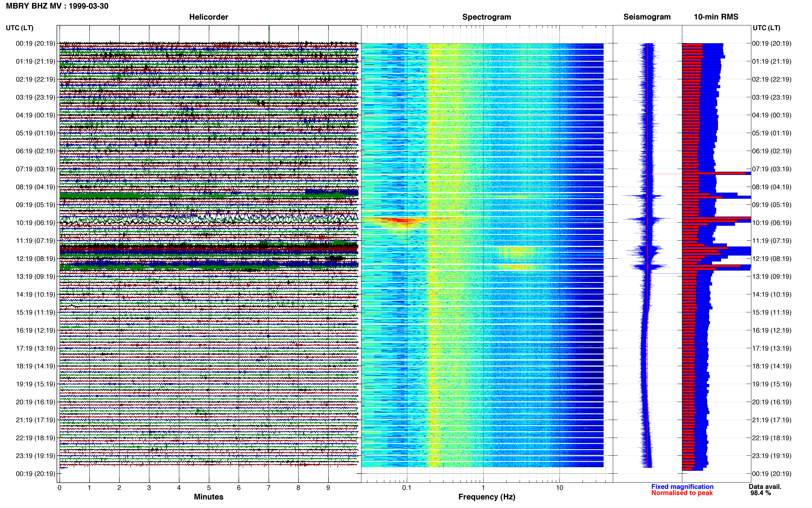Click "16:19 (12:19)" on the RMS panel time axis
The image size is (812, 508).
[772, 330]
